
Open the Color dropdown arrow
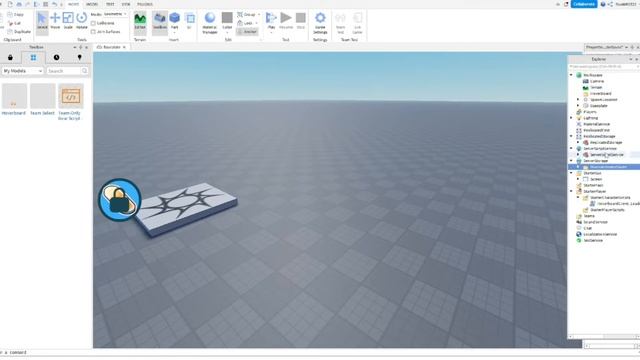coord(227,33)
